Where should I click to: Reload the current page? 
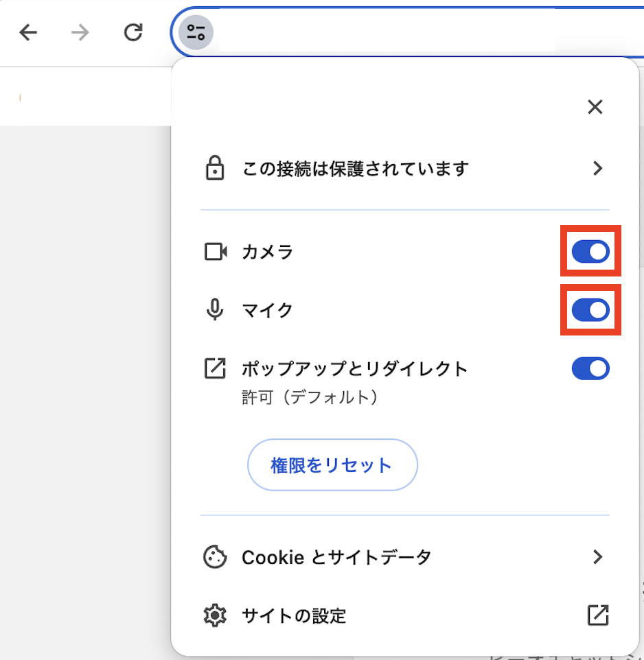coord(133,32)
